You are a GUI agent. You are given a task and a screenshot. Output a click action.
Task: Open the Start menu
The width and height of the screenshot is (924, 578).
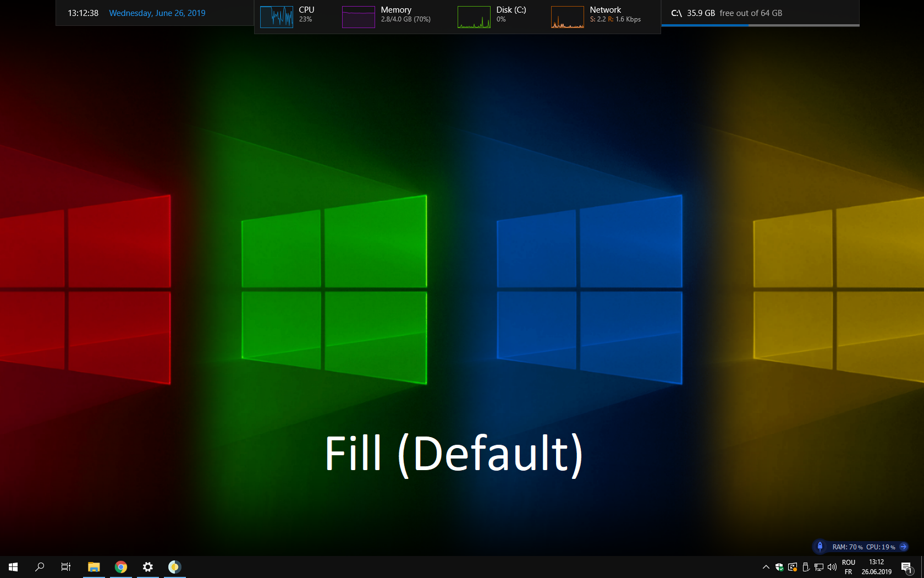tap(13, 567)
